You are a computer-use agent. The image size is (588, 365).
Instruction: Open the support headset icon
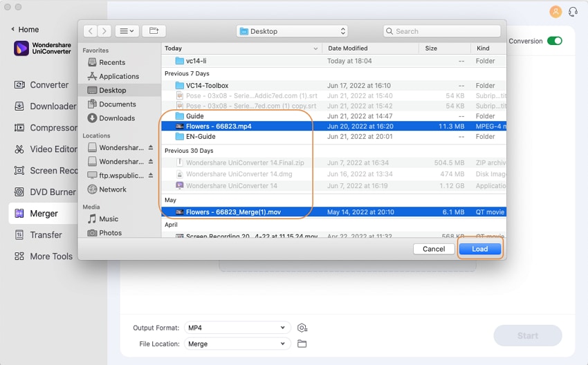coord(573,12)
